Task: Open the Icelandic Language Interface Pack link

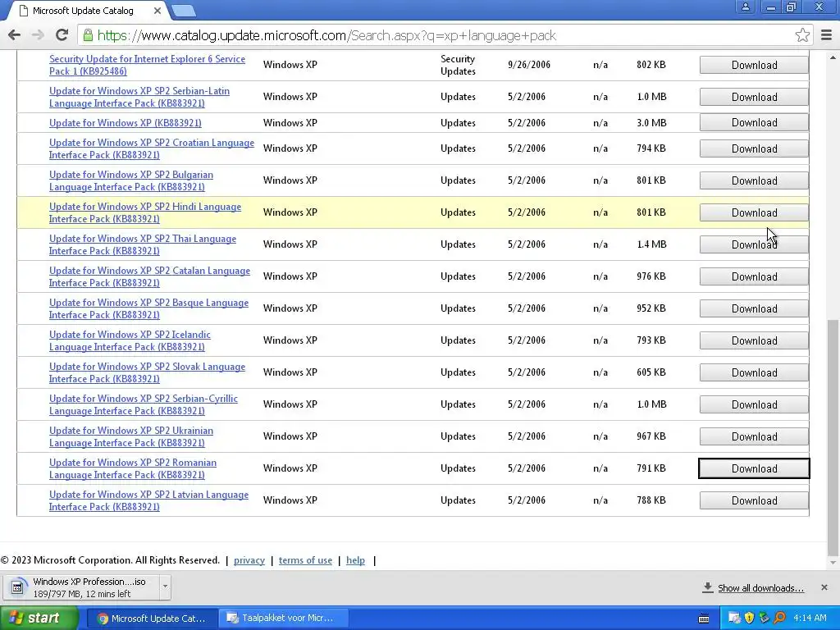Action: coord(130,340)
